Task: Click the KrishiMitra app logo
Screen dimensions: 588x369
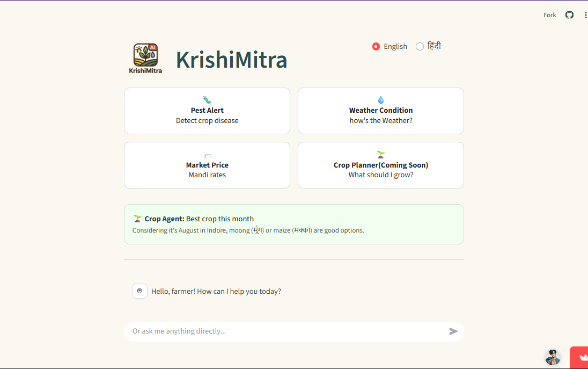Action: tap(145, 58)
